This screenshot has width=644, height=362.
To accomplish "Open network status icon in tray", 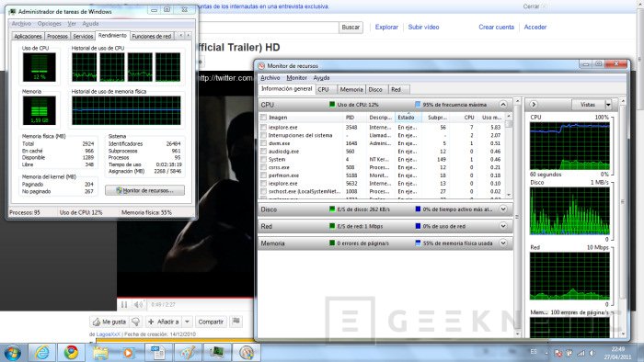I will point(581,353).
